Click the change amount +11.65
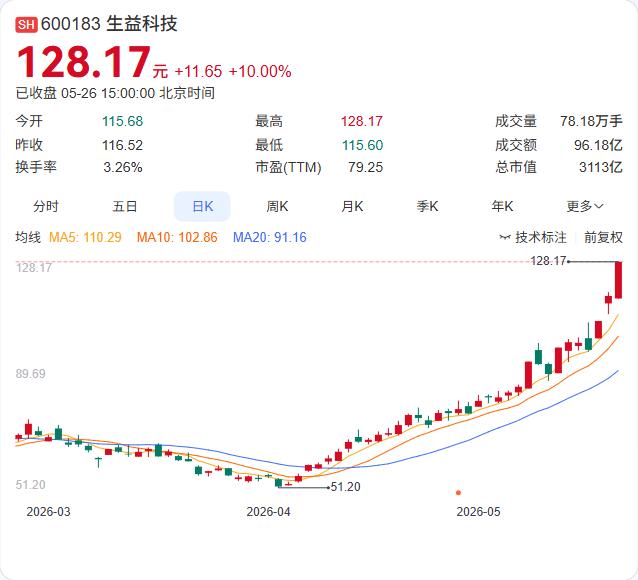The image size is (638, 580). click(198, 72)
